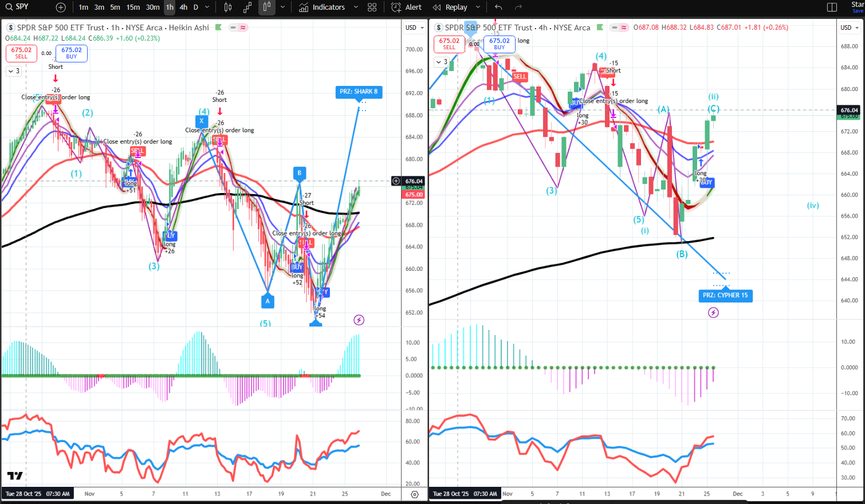Screen dimensions: 865x504
Task: Click the 676.04 price label on 1h scale
Action: click(414, 181)
